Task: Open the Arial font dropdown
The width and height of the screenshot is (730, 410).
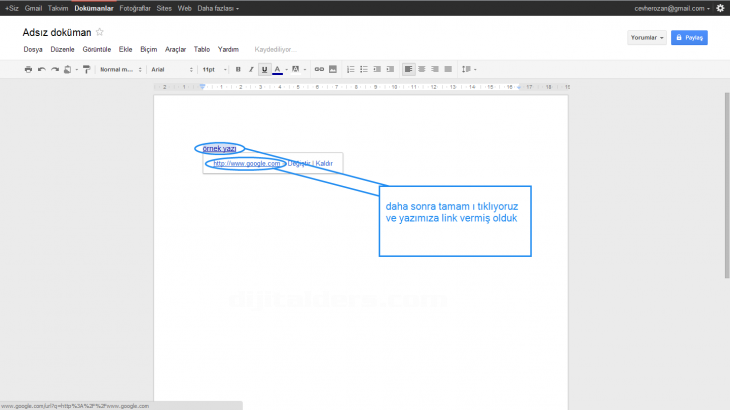Action: pyautogui.click(x=171, y=69)
